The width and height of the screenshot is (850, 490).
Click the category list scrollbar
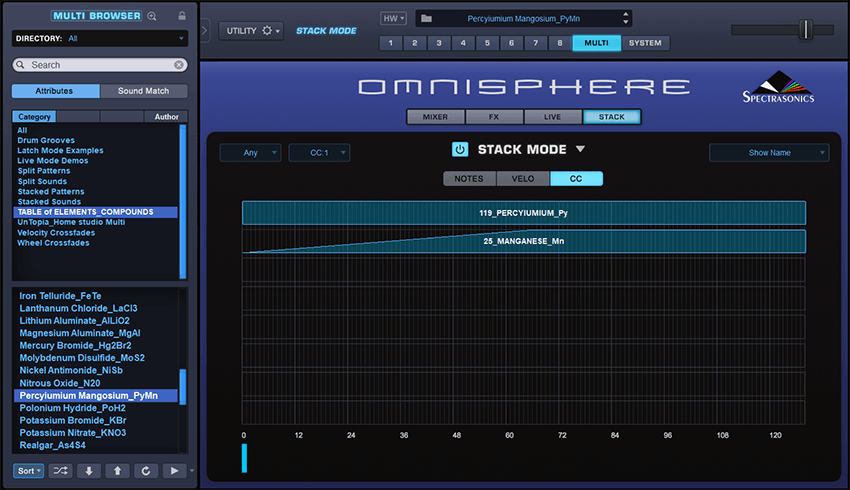coord(183,202)
